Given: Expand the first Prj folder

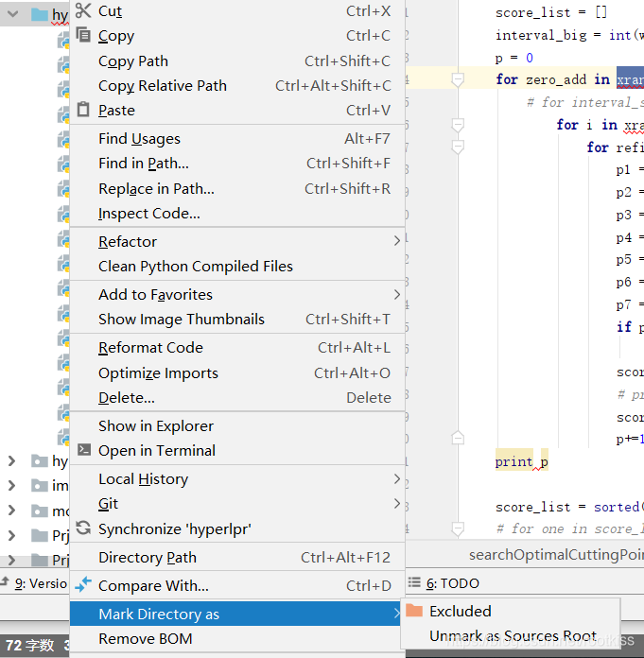Looking at the screenshot, I should point(11,535).
